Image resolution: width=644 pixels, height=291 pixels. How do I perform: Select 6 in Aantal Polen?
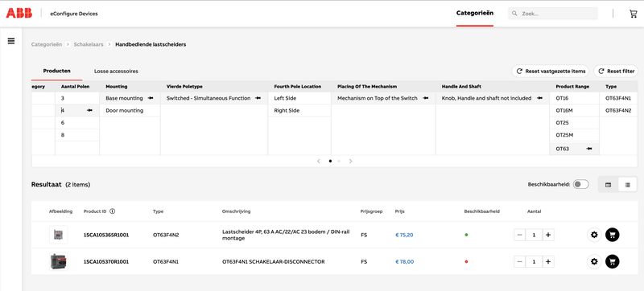pos(77,123)
